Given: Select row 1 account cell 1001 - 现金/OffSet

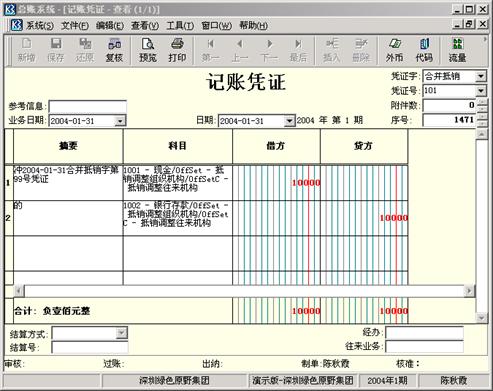Looking at the screenshot, I should pos(178,183).
